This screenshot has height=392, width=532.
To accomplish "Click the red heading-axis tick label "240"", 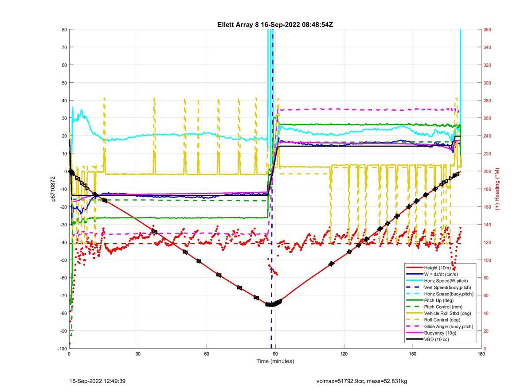I will (487, 136).
